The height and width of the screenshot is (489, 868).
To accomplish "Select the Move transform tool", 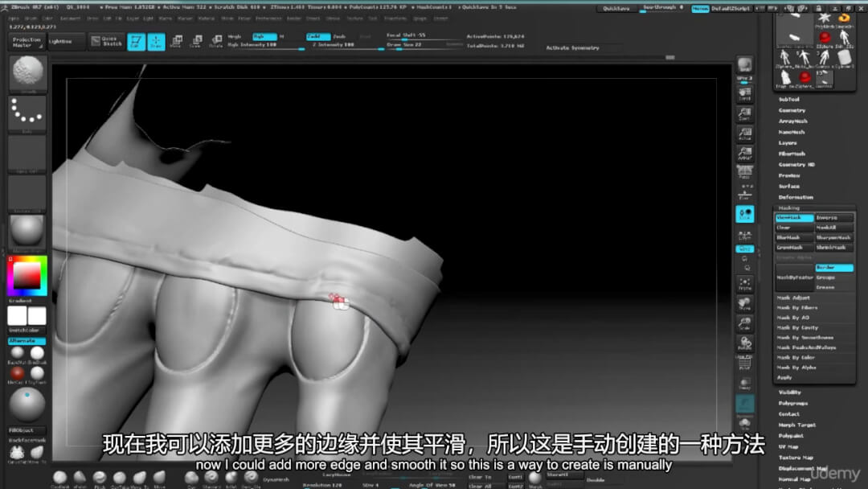I will click(176, 42).
